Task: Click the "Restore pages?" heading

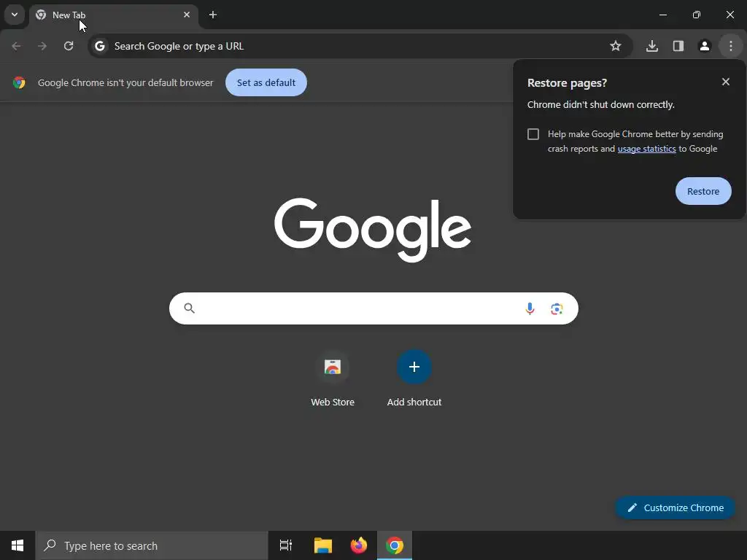Action: pos(567,83)
